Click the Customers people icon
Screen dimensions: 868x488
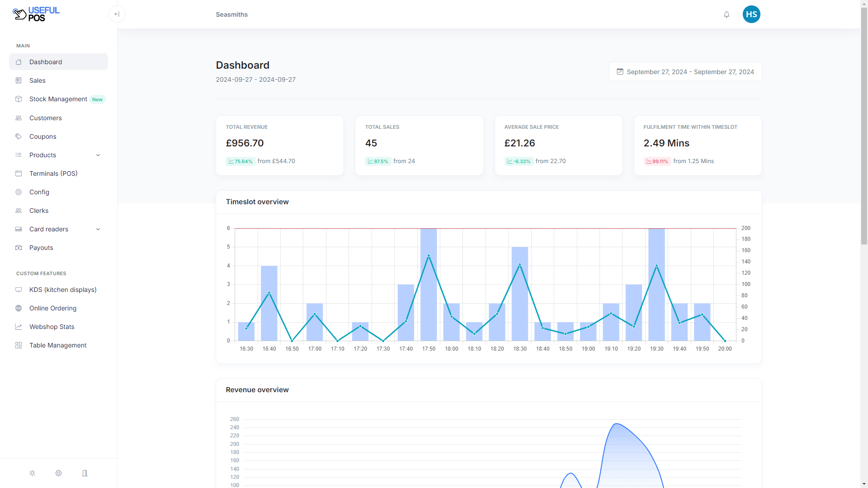pos(19,118)
